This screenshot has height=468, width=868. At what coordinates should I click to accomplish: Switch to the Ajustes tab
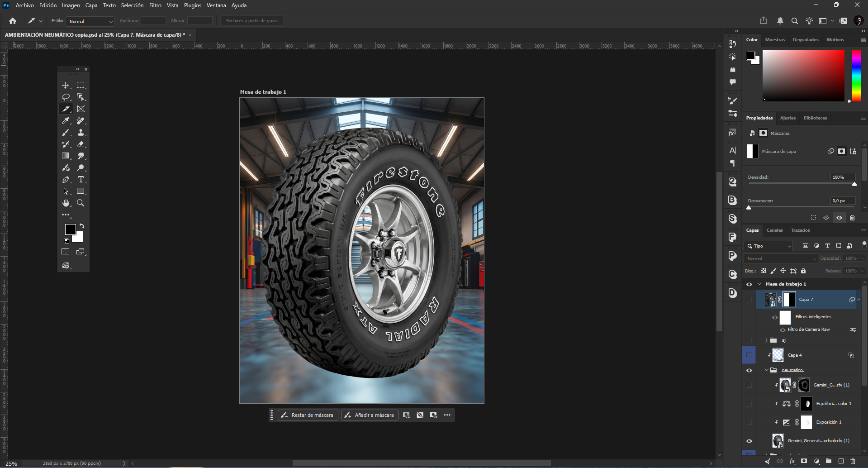[787, 118]
